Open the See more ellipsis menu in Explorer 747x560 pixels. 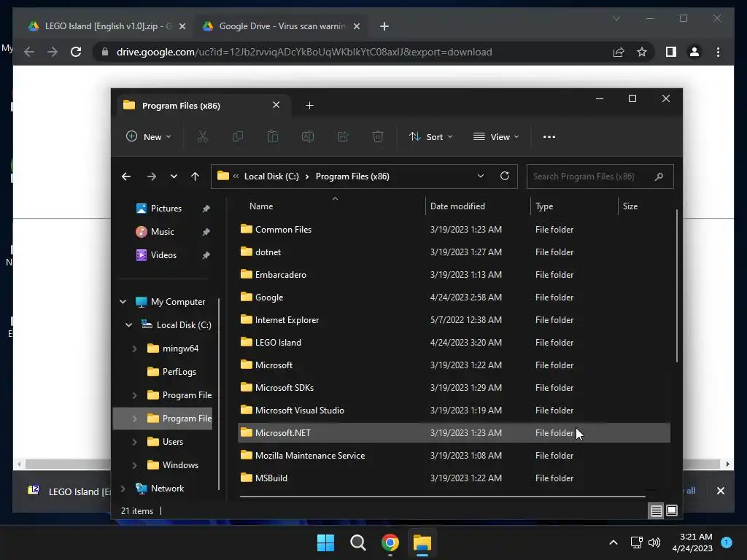[549, 136]
